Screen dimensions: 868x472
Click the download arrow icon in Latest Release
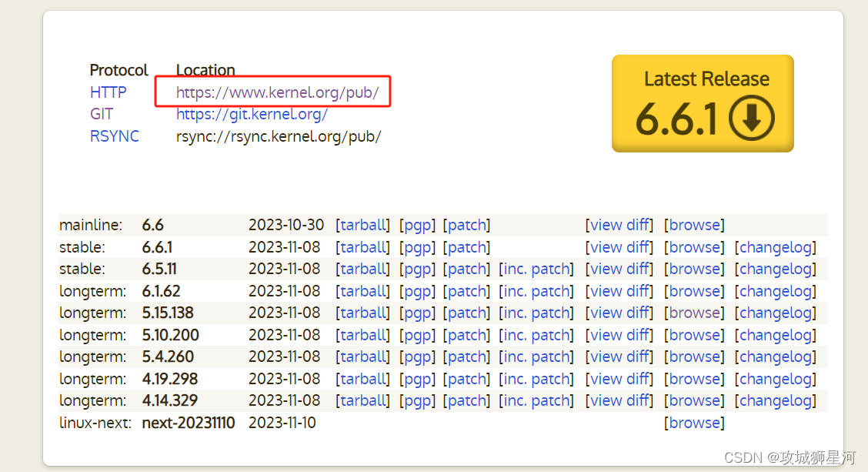click(751, 118)
